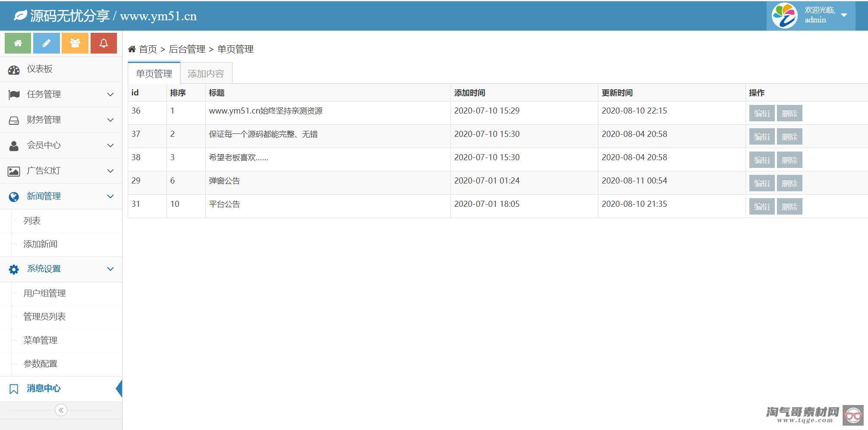The image size is (868, 430).
Task: Switch to 添加内容 tab
Action: [206, 73]
